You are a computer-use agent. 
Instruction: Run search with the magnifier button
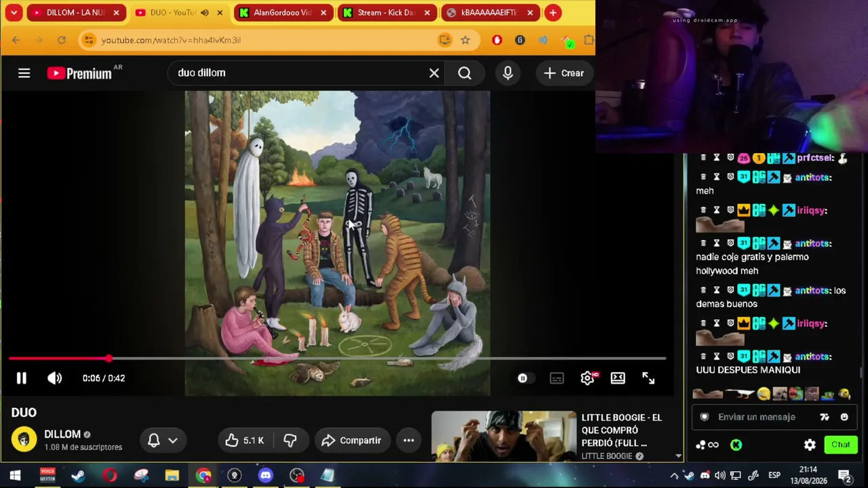click(x=465, y=73)
